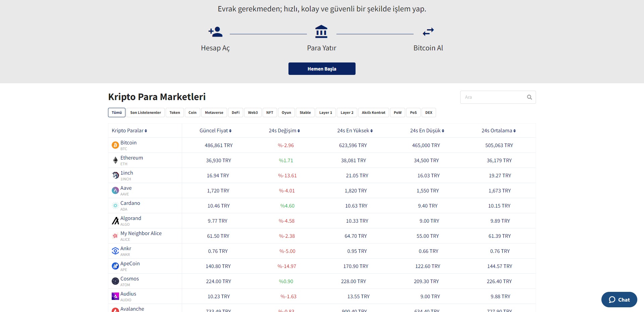Open the Chat support widget
This screenshot has height=312, width=644.
click(x=619, y=300)
